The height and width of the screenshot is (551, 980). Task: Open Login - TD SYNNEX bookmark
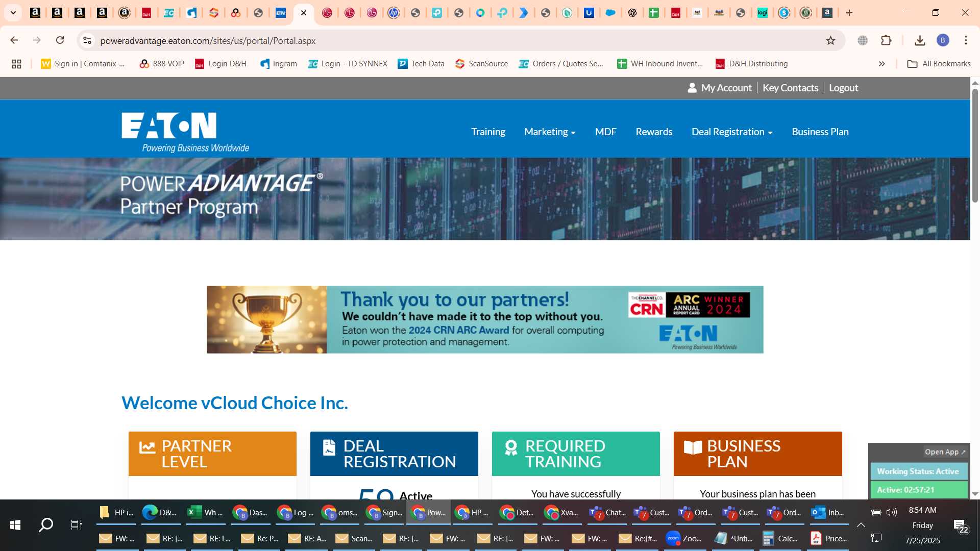(348, 64)
